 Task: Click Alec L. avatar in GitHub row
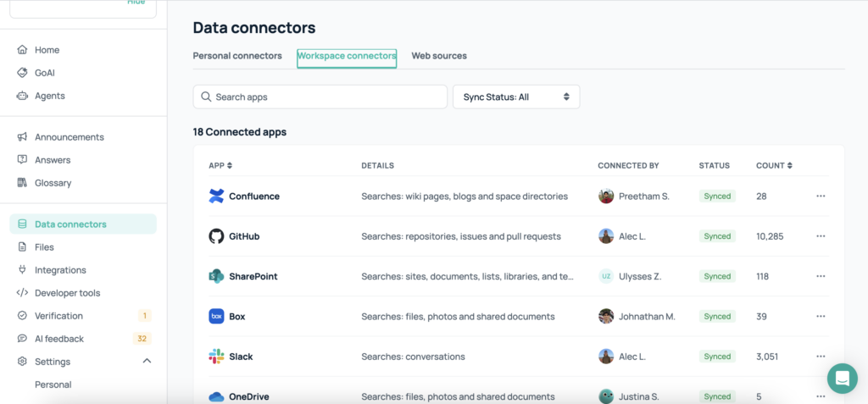pos(606,236)
